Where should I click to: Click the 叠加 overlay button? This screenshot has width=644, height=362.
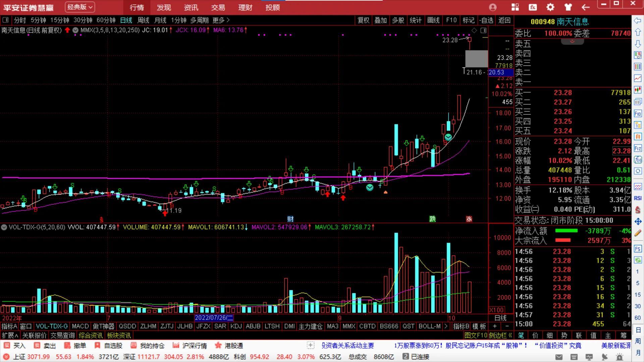point(381,20)
